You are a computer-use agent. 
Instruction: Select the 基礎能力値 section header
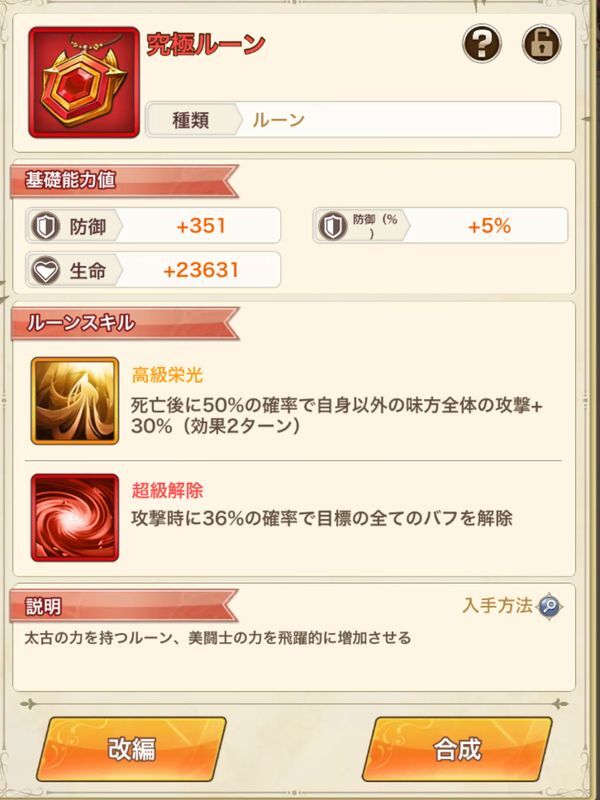coord(123,181)
